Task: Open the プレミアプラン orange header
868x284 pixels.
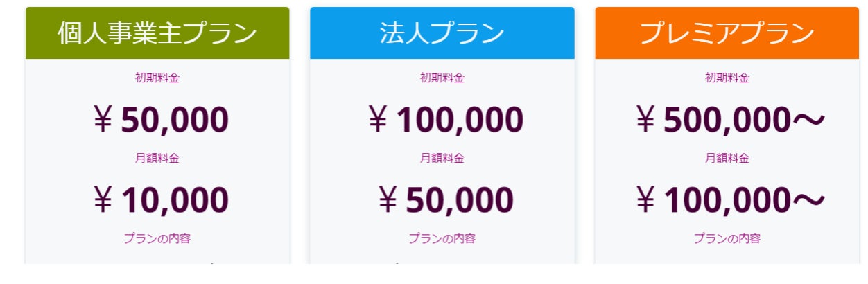Action: tap(727, 33)
